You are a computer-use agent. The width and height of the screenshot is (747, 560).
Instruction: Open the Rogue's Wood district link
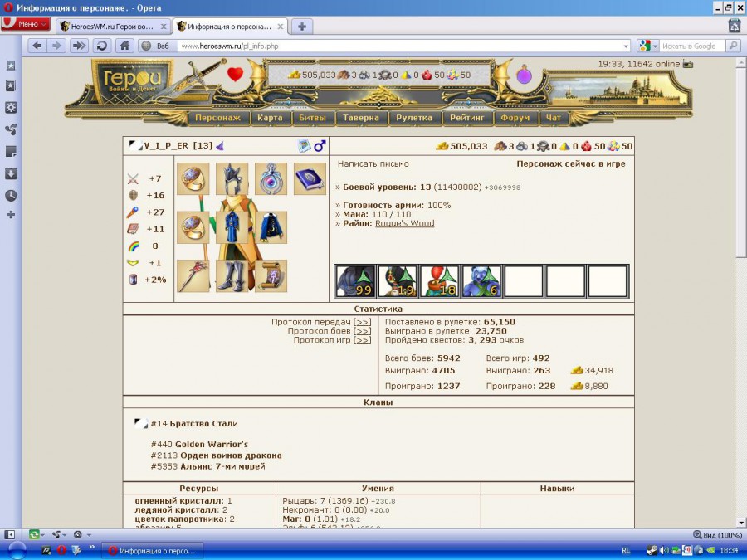pos(405,223)
